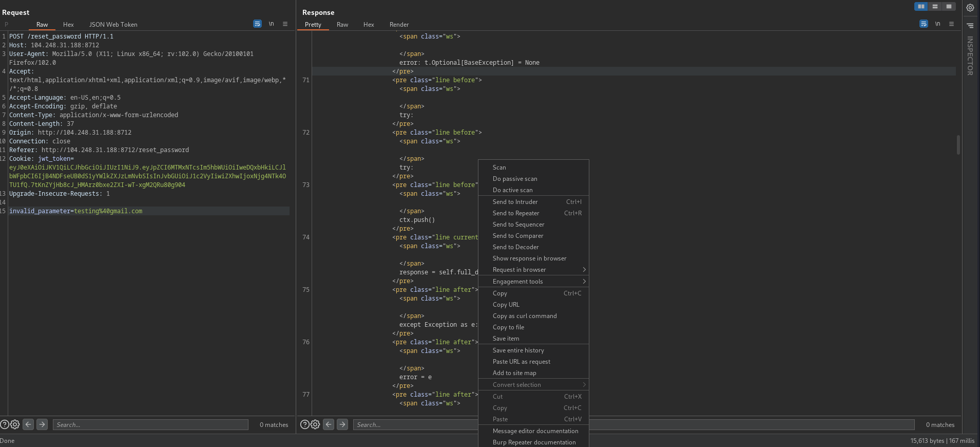Select Copy to file

[533, 327]
